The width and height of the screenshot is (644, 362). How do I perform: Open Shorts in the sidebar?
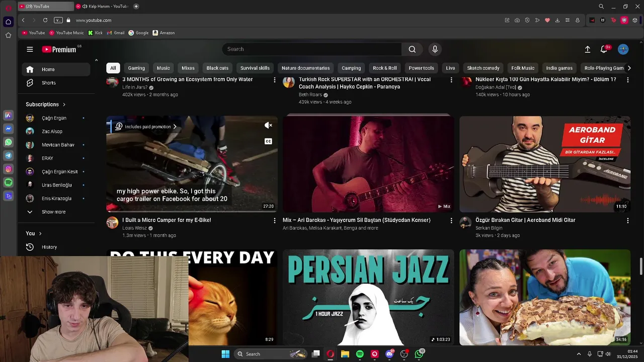[56, 83]
